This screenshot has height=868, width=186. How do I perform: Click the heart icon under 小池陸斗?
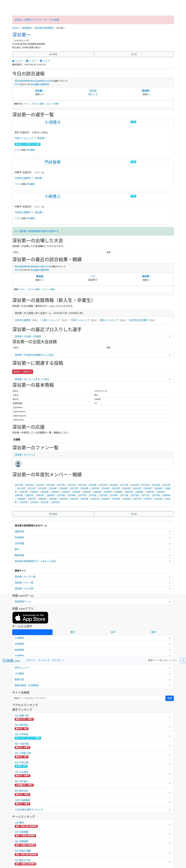[15, 150]
